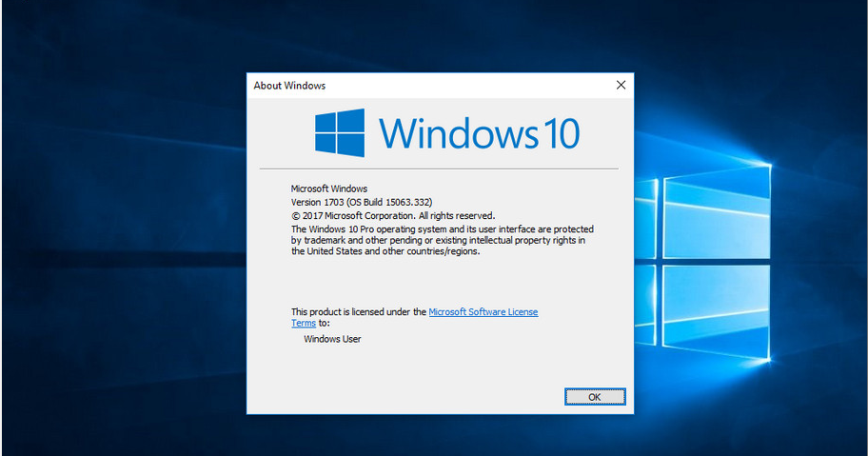This screenshot has height=456, width=868.
Task: Click the 'Microsoft Windows' text line
Action: pos(329,188)
